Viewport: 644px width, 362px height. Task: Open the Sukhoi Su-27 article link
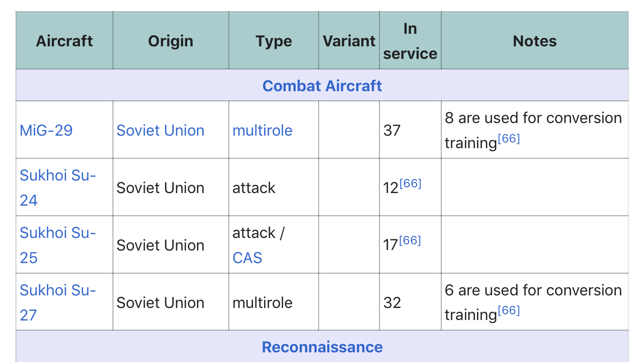coord(58,303)
